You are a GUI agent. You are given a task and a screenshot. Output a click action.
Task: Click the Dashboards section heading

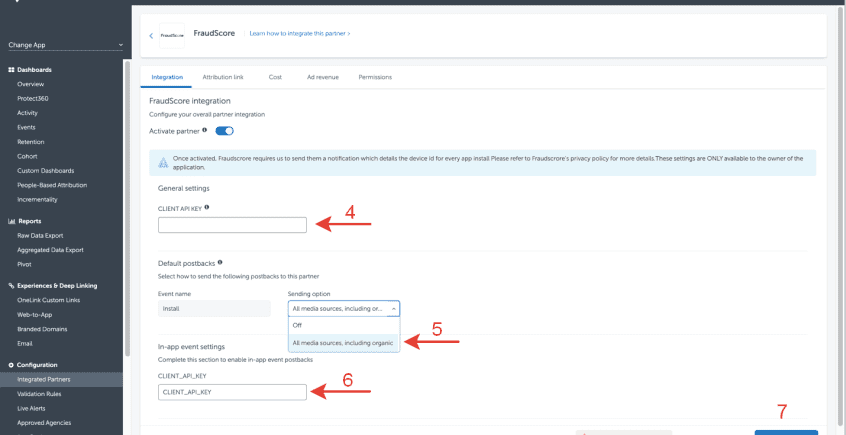(35, 70)
